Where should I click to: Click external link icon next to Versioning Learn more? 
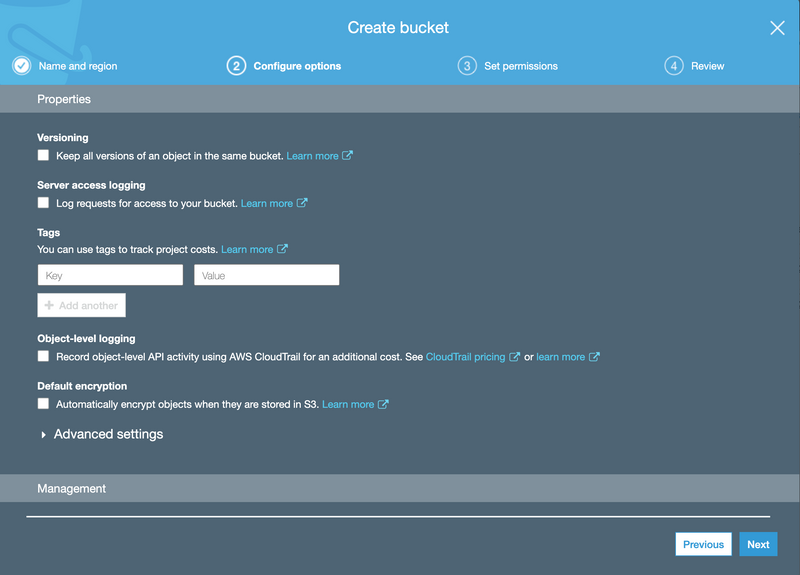click(348, 156)
